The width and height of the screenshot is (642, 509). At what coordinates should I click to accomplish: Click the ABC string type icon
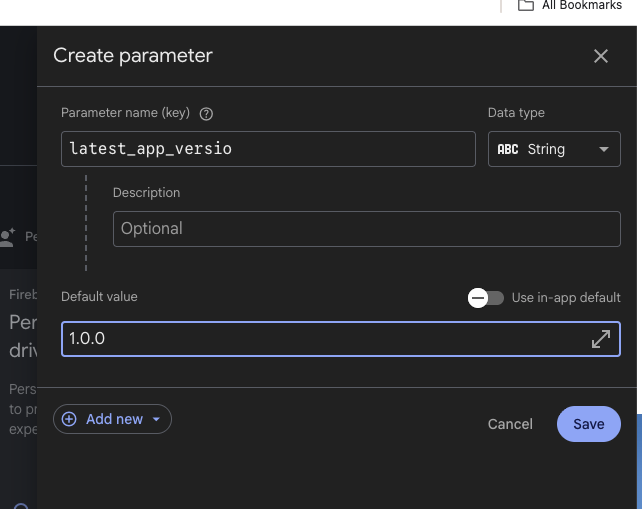tap(508, 149)
